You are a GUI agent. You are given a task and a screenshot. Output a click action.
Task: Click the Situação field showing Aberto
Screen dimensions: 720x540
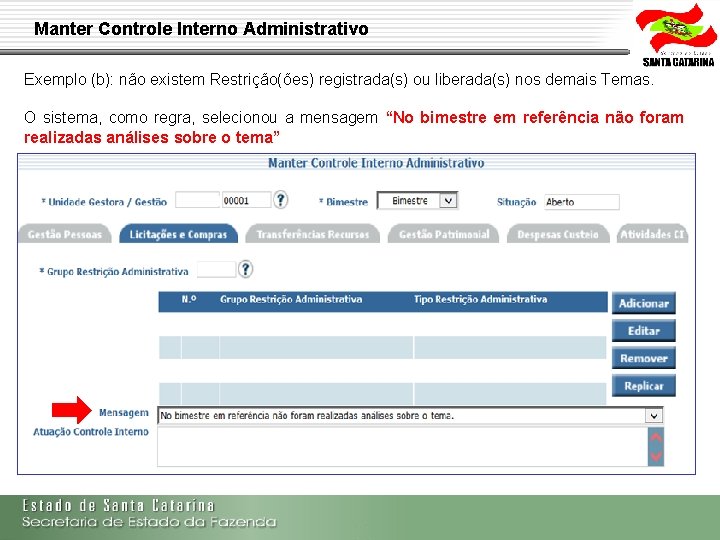582,202
